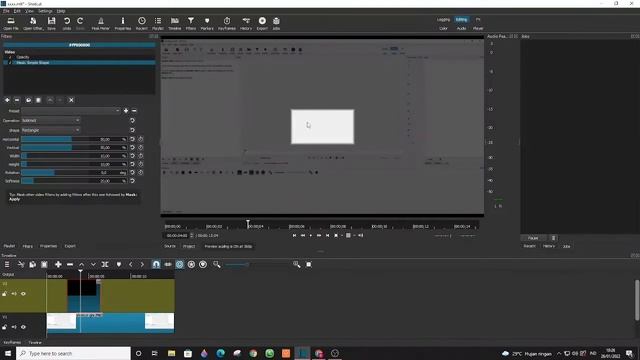Open the Shape dropdown showing Rectangle
This screenshot has width=640, height=360.
pos(51,130)
